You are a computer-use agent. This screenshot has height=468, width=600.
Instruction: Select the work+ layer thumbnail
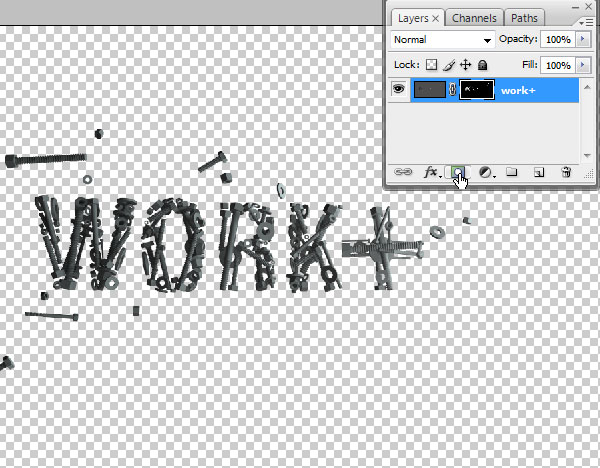430,90
